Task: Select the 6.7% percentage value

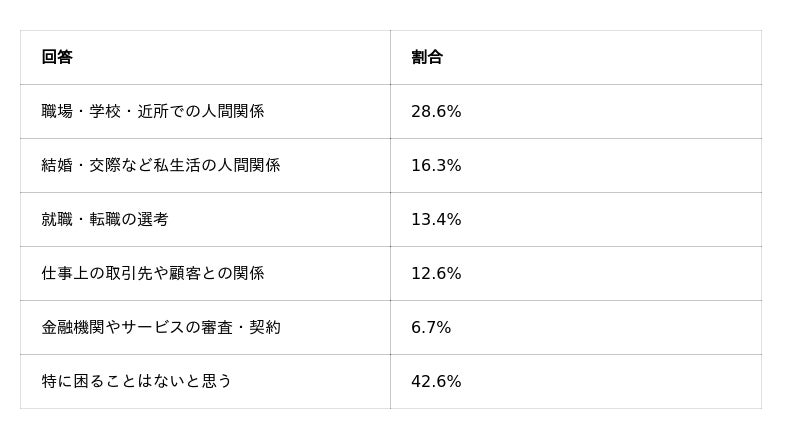Action: click(431, 327)
